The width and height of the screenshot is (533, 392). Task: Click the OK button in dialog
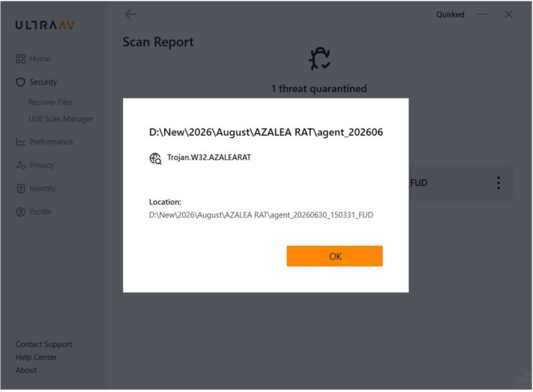pyautogui.click(x=334, y=256)
